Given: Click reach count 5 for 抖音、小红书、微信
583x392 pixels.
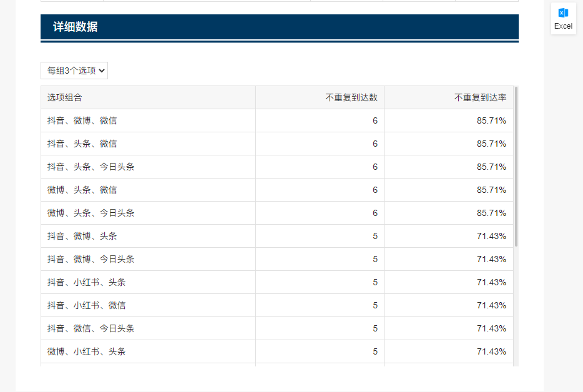Looking at the screenshot, I should point(375,305).
